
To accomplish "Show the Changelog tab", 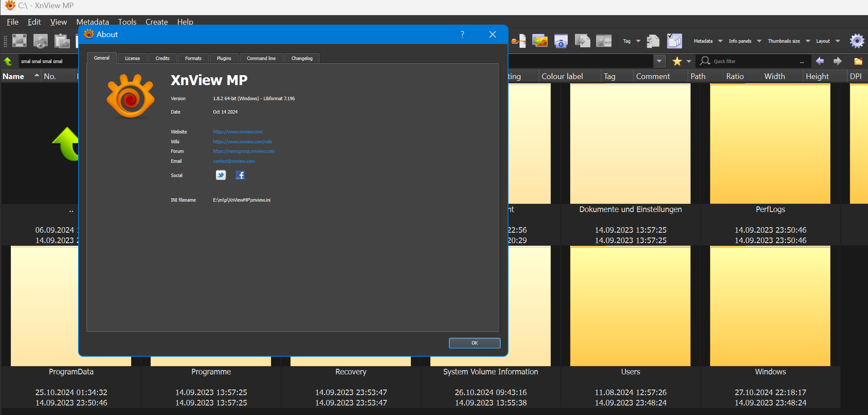I will [x=302, y=58].
